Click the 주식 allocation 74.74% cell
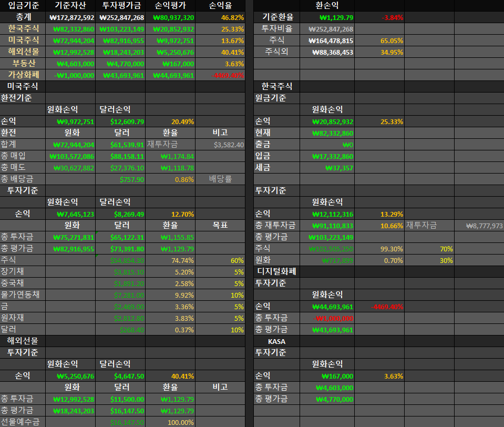This screenshot has height=427, width=504. (170, 260)
